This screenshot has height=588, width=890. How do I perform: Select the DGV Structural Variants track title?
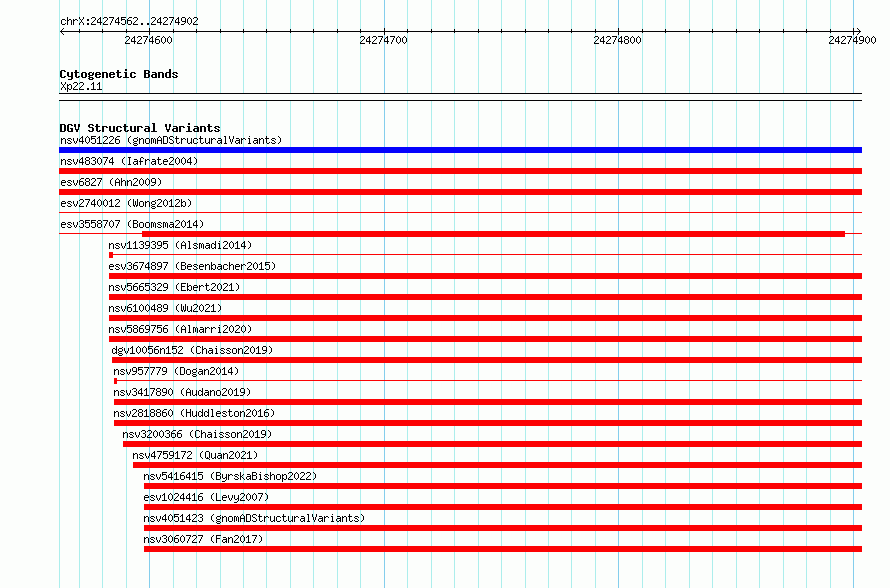(x=140, y=128)
